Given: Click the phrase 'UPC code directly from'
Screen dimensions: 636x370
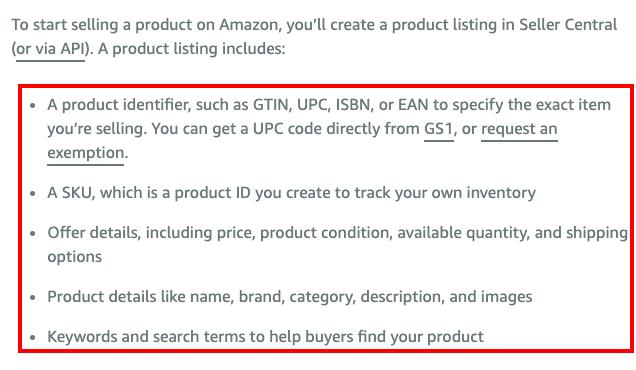Looking at the screenshot, I should tap(336, 129).
